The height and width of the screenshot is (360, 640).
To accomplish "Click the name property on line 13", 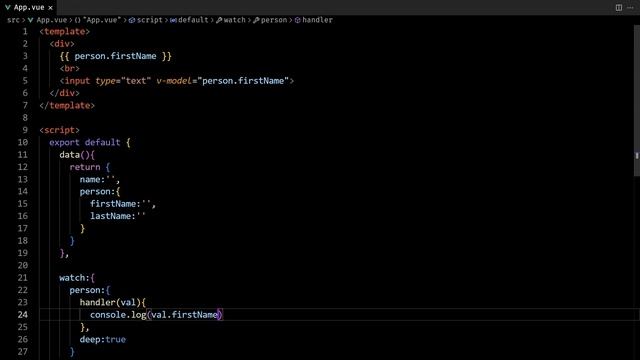I will [x=92, y=180].
